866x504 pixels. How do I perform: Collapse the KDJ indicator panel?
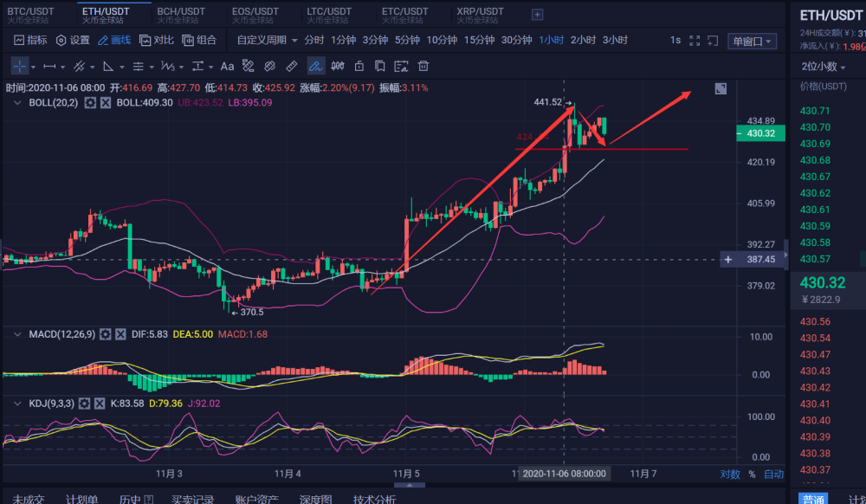tap(17, 404)
